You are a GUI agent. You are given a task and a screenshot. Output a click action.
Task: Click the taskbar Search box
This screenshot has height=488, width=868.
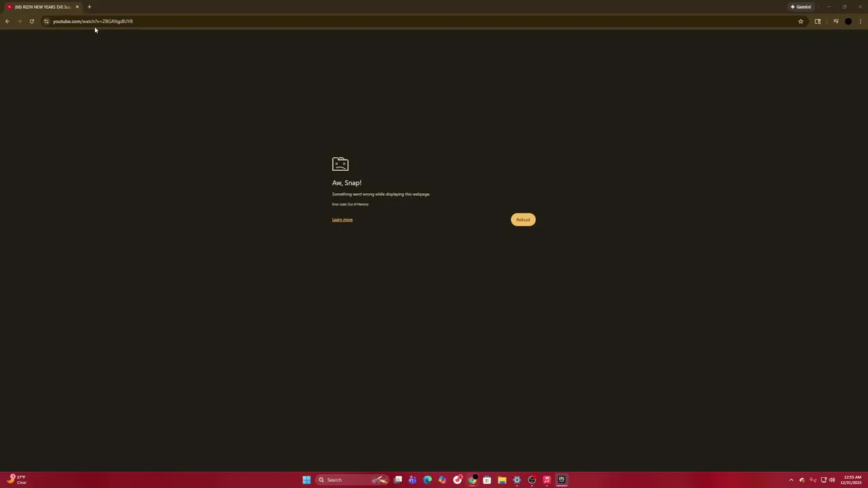coord(353,480)
